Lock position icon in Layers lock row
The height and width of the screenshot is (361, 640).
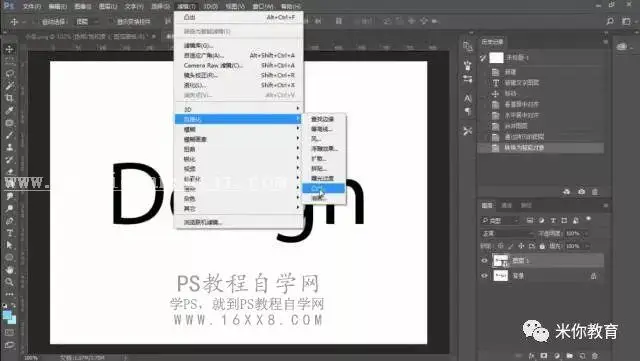tap(521, 246)
